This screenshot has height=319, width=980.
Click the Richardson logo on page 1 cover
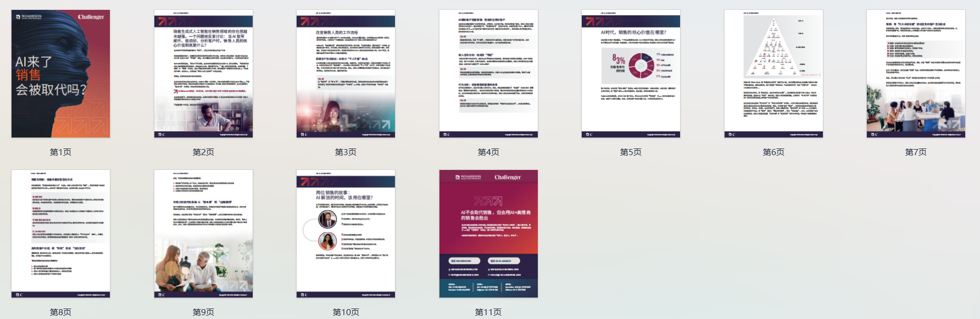[29, 17]
